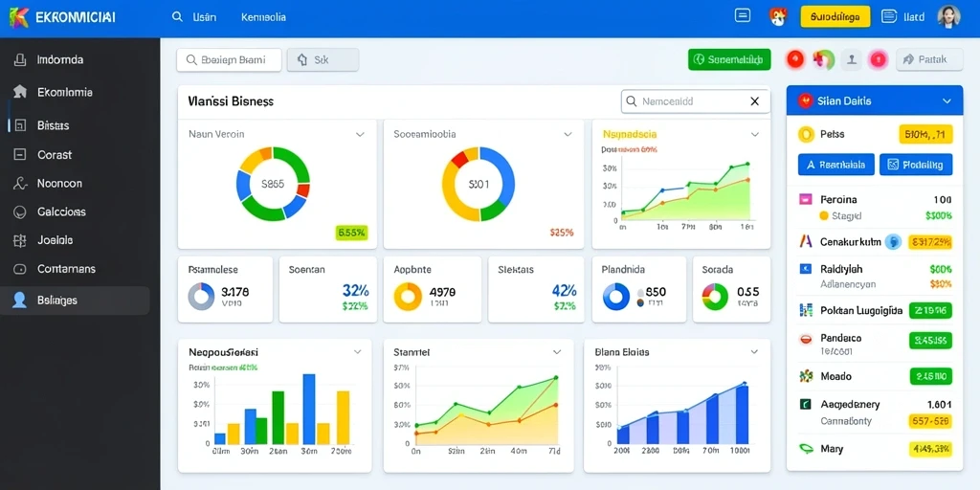Clear the Nemoeaidd search with X

754,101
